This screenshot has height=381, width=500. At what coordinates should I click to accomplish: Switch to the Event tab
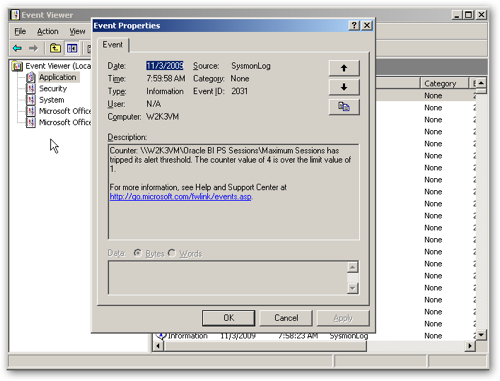coord(113,45)
